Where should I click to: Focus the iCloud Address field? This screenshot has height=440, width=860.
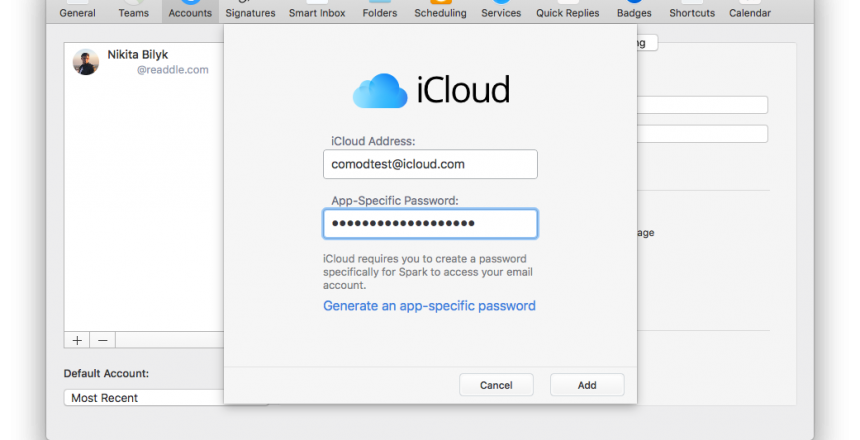tap(430, 164)
